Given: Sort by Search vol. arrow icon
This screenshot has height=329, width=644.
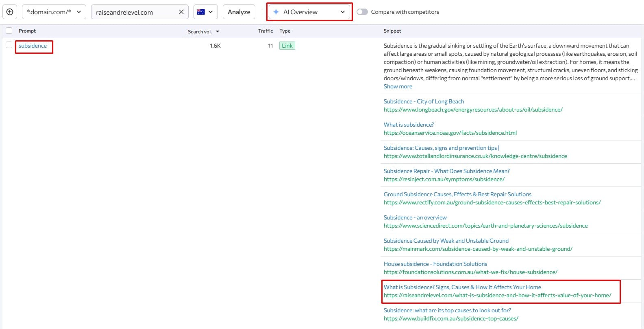Looking at the screenshot, I should click(x=218, y=31).
